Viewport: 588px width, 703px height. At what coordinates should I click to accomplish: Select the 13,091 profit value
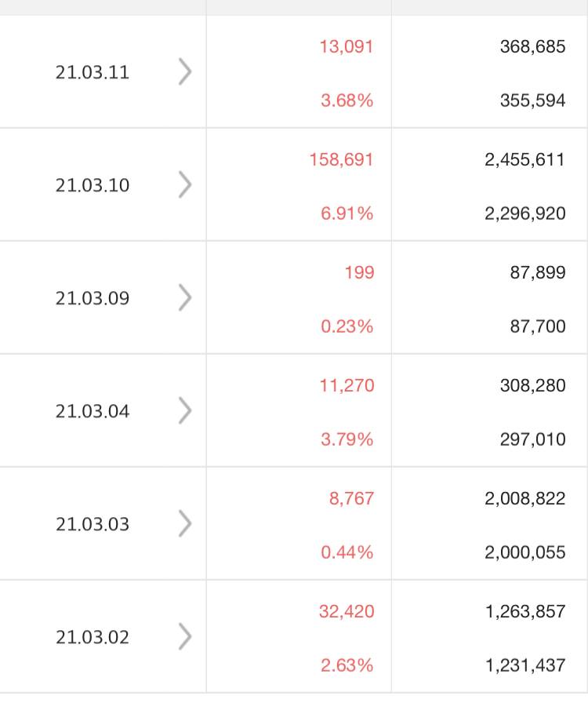click(347, 46)
